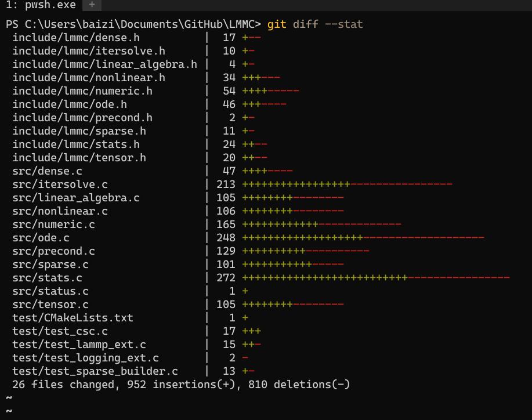Click the src/itersolve.c file line
This screenshot has height=420, width=532.
click(232, 184)
